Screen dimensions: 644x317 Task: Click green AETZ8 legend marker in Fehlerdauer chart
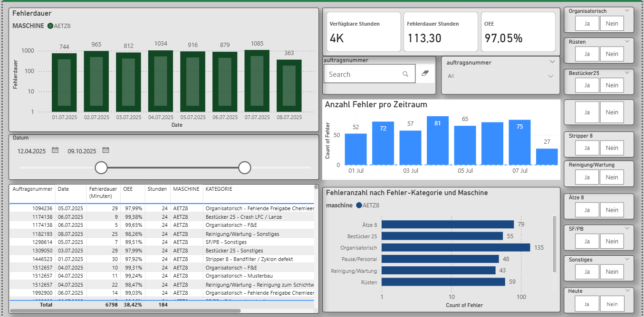pyautogui.click(x=50, y=26)
